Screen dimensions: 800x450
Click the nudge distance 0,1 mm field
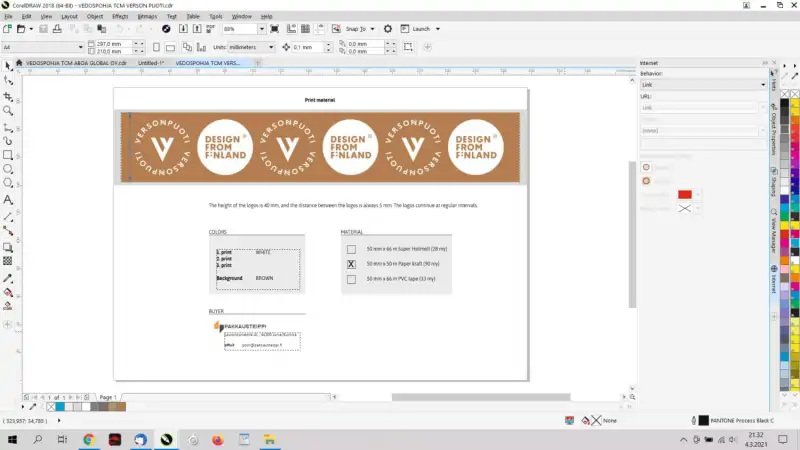(x=308, y=47)
